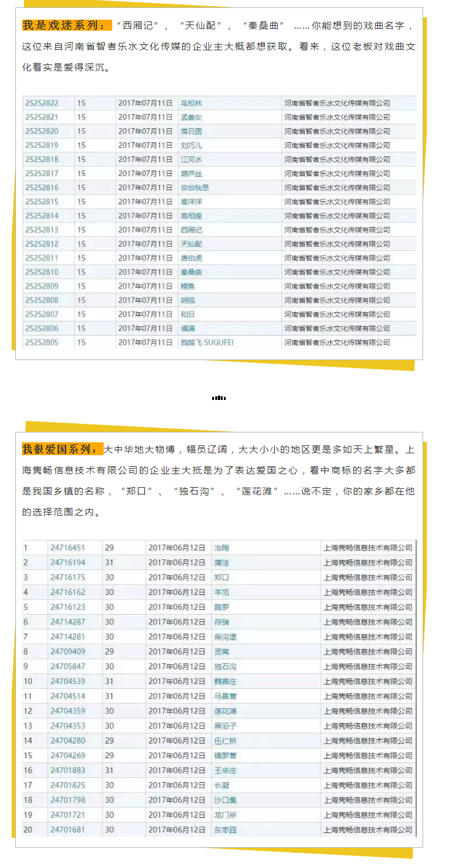
Task: Select trademark name 伍仁桥
Action: point(224,740)
